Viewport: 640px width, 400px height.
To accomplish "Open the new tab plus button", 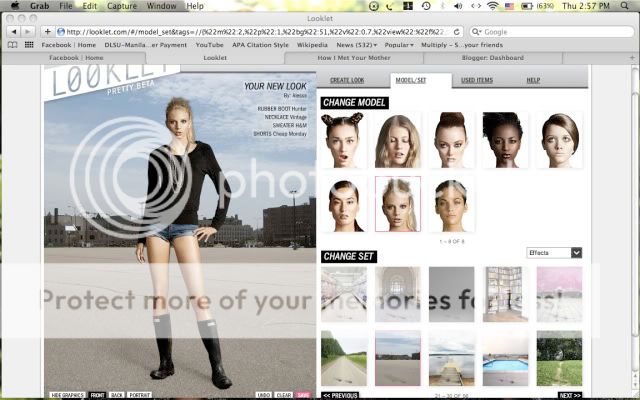I will coord(632,58).
